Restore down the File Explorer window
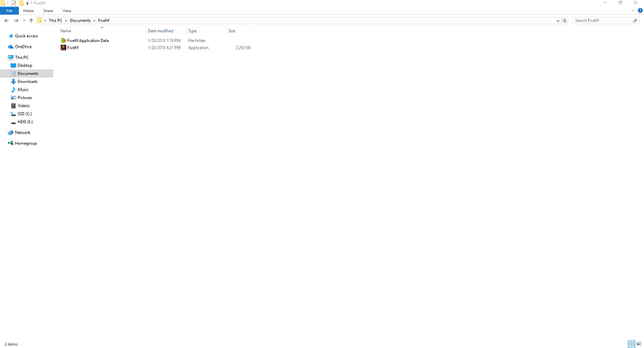The image size is (644, 348). click(x=620, y=3)
